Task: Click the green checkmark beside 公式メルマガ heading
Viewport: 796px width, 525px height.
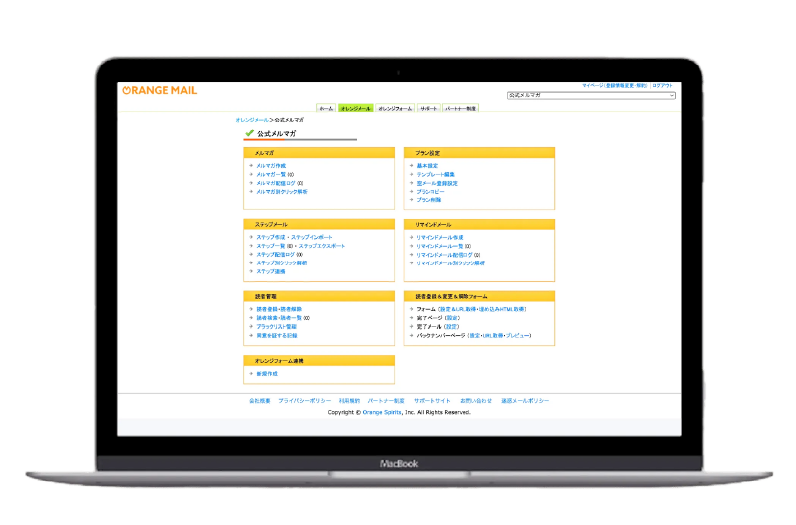Action: click(x=249, y=133)
